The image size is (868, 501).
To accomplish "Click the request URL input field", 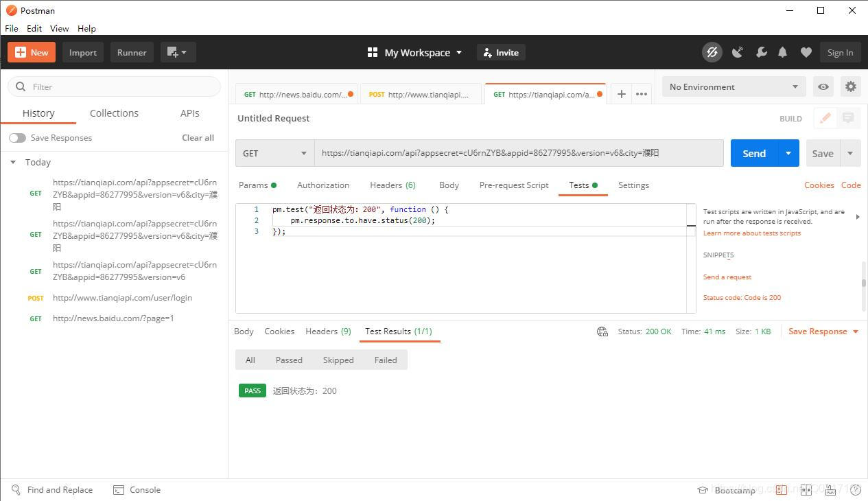I will tap(519, 153).
